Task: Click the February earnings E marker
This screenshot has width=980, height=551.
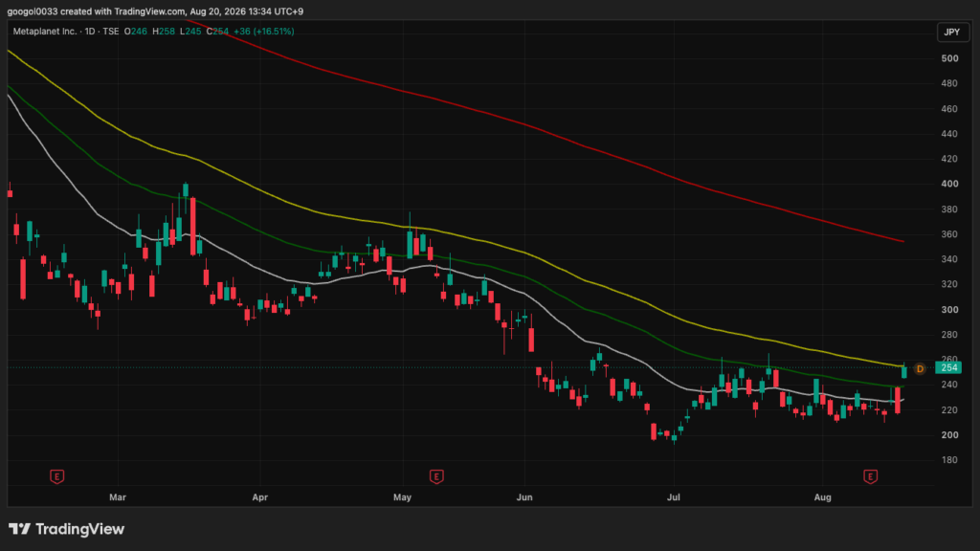Action: 56,477
